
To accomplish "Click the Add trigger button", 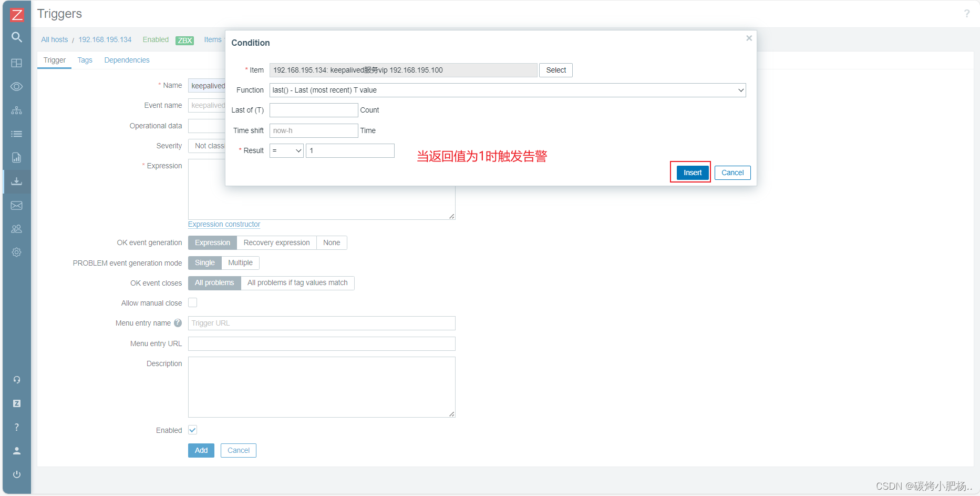I will pos(201,450).
